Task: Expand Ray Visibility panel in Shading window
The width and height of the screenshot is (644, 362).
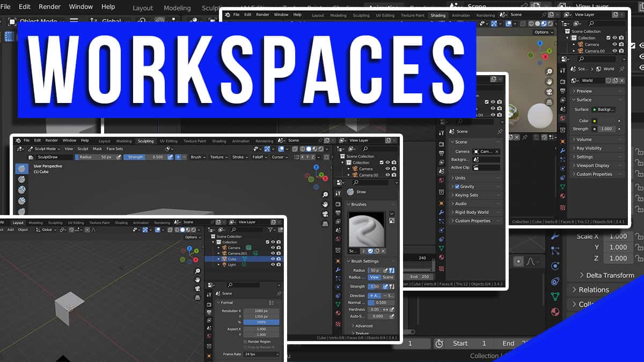Action: (597, 148)
